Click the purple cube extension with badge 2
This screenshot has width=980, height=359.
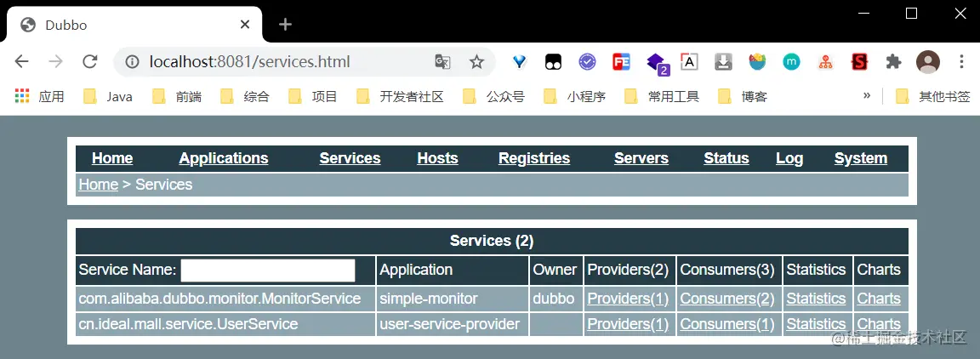[x=657, y=64]
